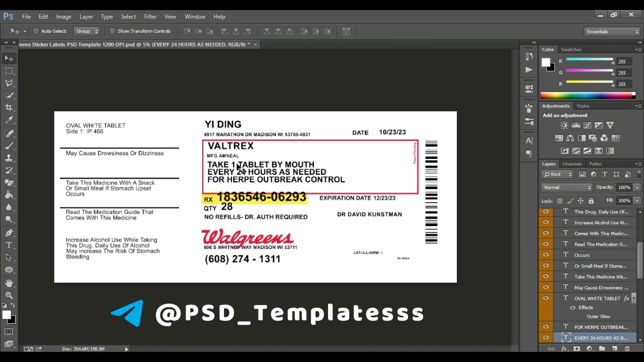
Task: Add a Curves adjustment
Action: (x=587, y=125)
